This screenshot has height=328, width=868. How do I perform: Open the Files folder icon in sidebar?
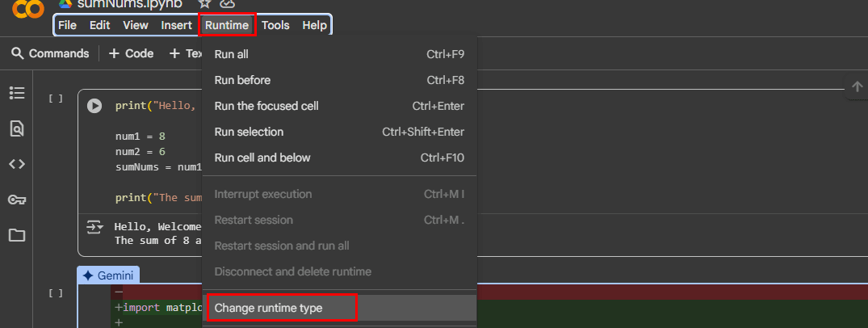pyautogui.click(x=17, y=235)
